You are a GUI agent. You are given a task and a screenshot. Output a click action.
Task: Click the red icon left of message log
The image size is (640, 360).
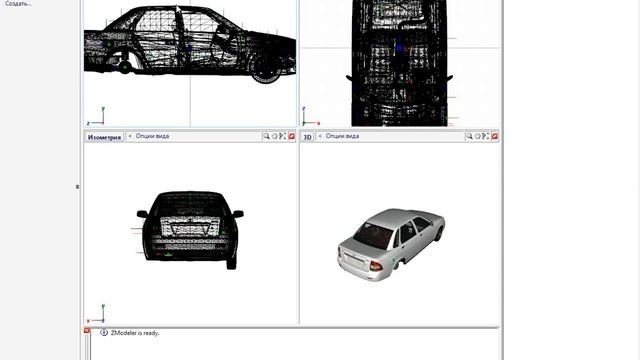click(x=87, y=330)
